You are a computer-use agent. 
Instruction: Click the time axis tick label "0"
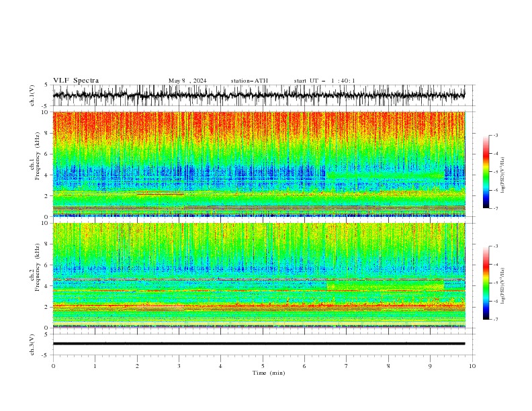53,366
